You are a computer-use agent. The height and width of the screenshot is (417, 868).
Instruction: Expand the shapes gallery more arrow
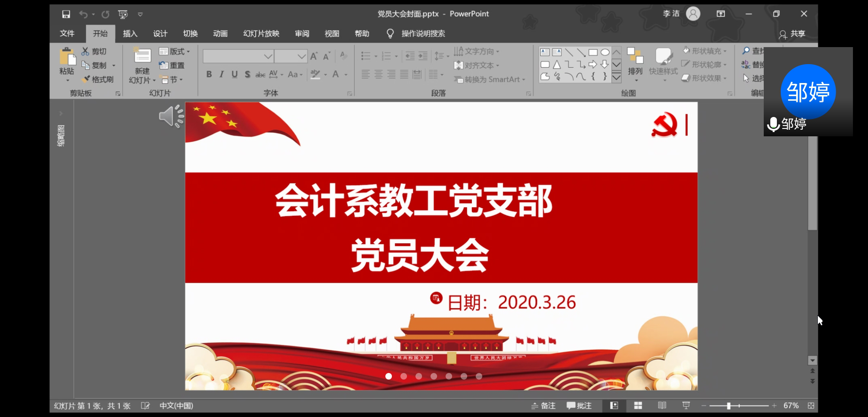click(x=617, y=78)
